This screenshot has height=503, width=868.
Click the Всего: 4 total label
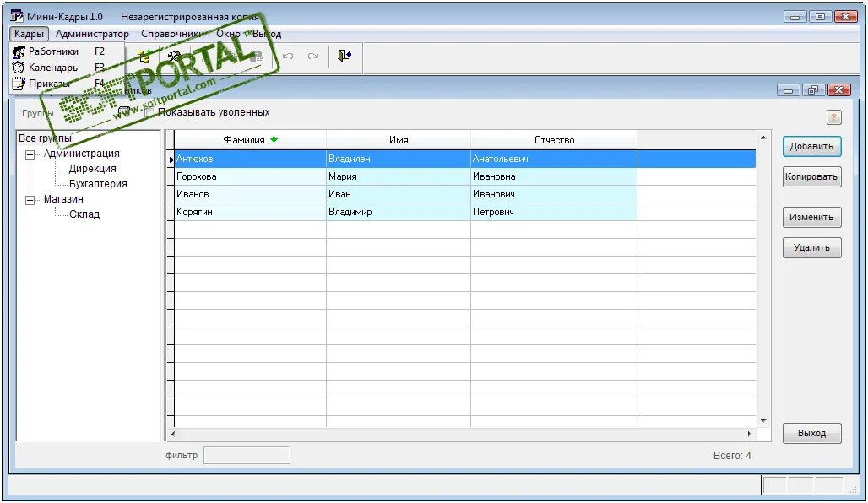[x=732, y=456]
